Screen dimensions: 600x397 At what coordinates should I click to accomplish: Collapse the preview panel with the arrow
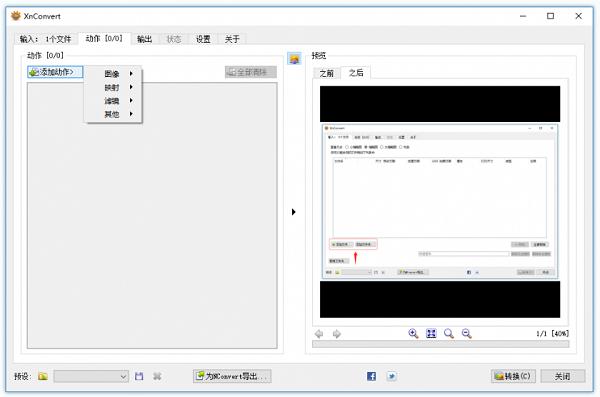[x=293, y=212]
